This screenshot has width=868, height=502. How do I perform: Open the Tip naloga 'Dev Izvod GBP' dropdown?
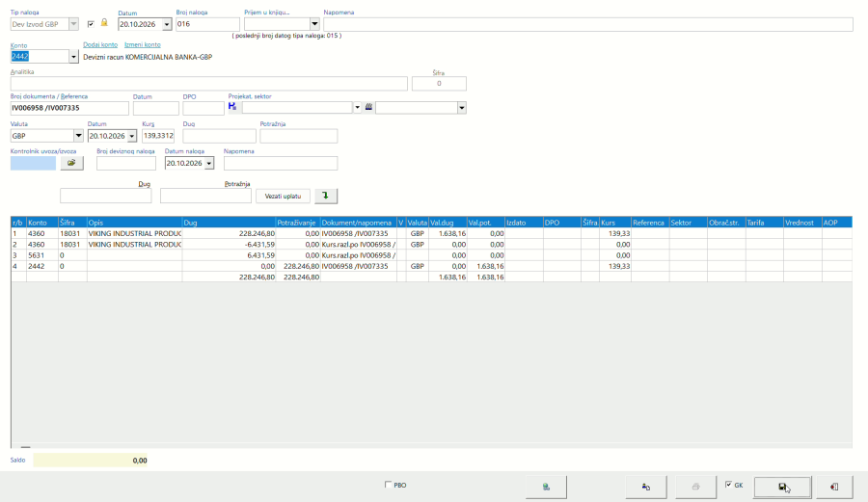click(x=73, y=24)
